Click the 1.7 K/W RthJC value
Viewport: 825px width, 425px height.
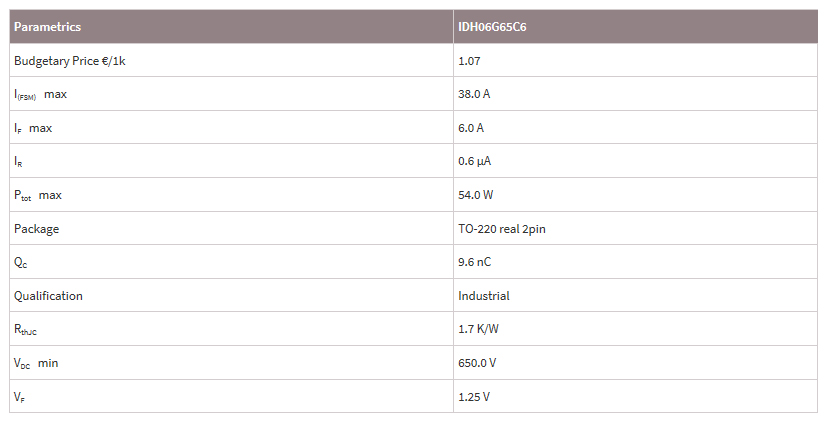coord(478,329)
